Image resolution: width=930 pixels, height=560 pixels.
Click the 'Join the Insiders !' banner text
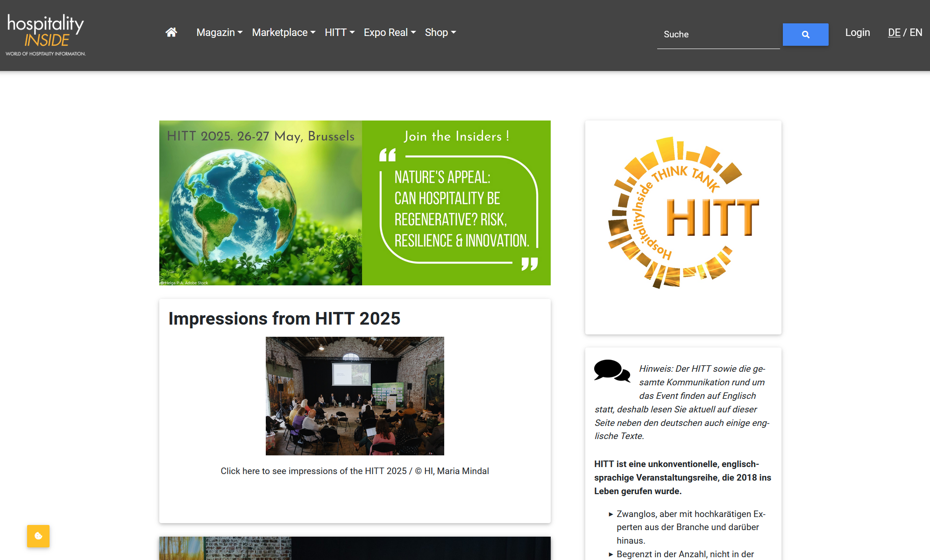pos(456,136)
